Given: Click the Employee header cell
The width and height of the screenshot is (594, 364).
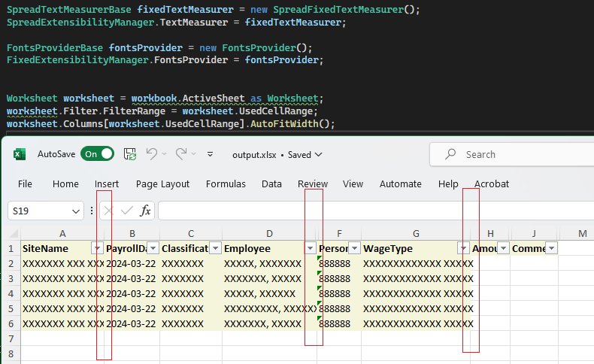Looking at the screenshot, I should click(269, 248).
